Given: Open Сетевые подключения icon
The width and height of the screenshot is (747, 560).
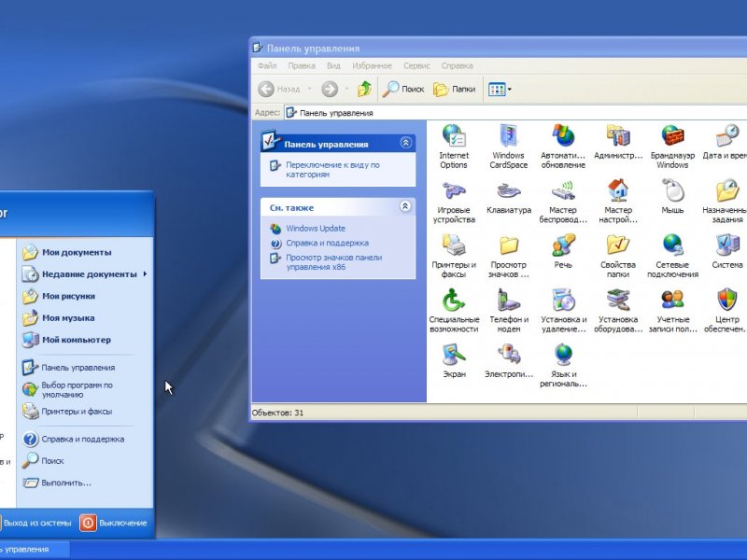Looking at the screenshot, I should pyautogui.click(x=672, y=256).
